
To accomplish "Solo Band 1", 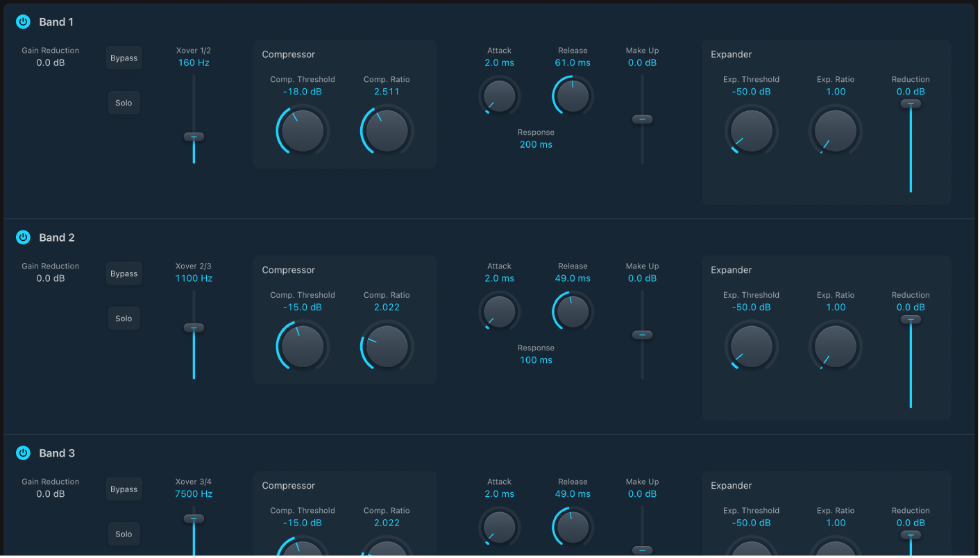I will 124,102.
